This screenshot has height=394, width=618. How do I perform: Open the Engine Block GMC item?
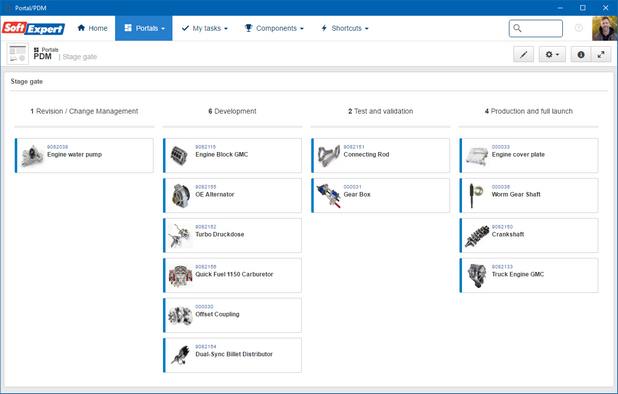222,154
